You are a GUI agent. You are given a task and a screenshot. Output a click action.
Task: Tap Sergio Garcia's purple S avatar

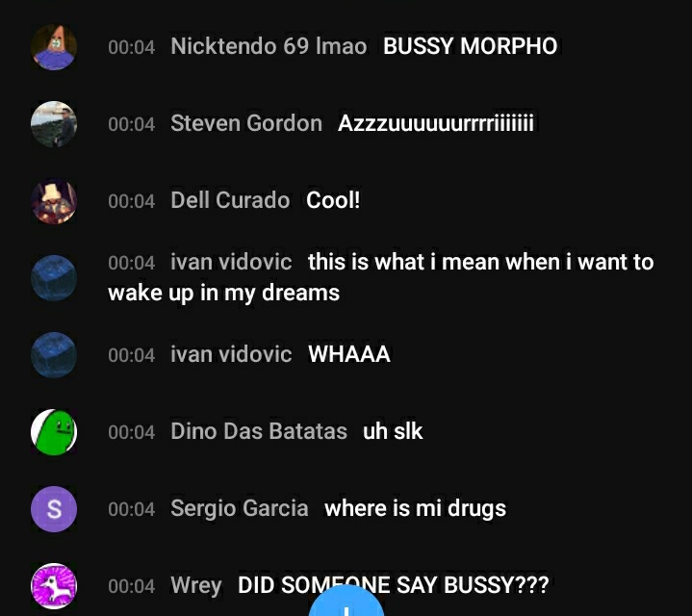tap(54, 509)
